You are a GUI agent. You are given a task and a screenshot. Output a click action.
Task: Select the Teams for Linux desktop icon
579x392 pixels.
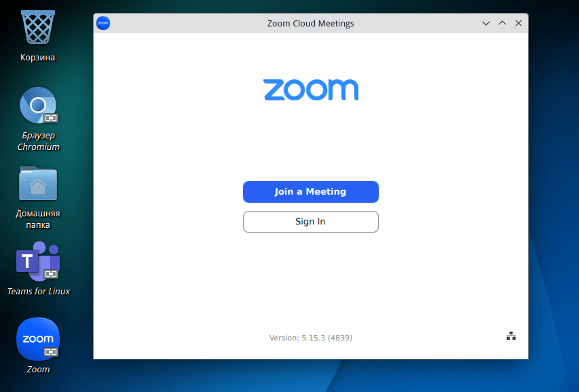(38, 262)
